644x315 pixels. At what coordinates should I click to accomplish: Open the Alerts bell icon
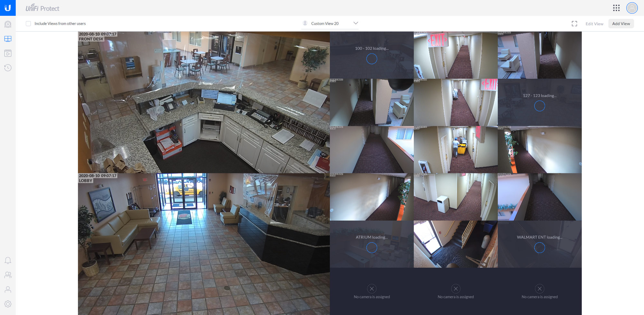point(8,260)
